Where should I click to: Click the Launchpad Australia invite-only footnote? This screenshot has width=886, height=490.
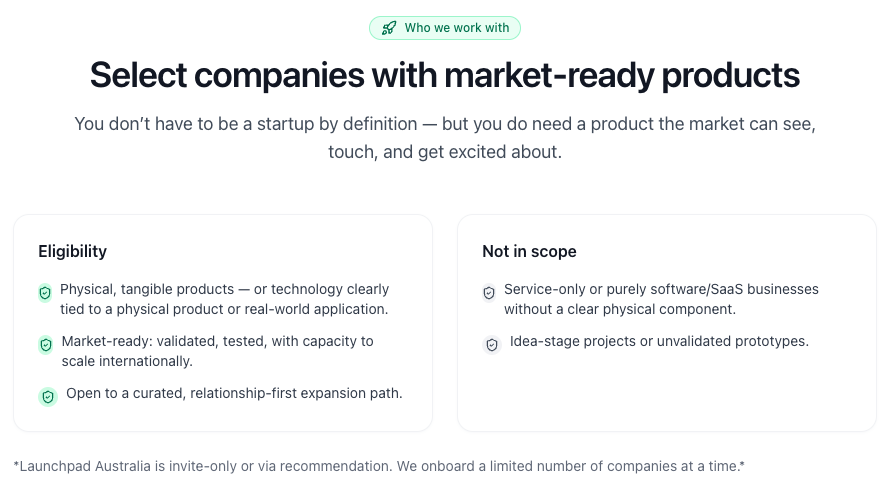[379, 466]
